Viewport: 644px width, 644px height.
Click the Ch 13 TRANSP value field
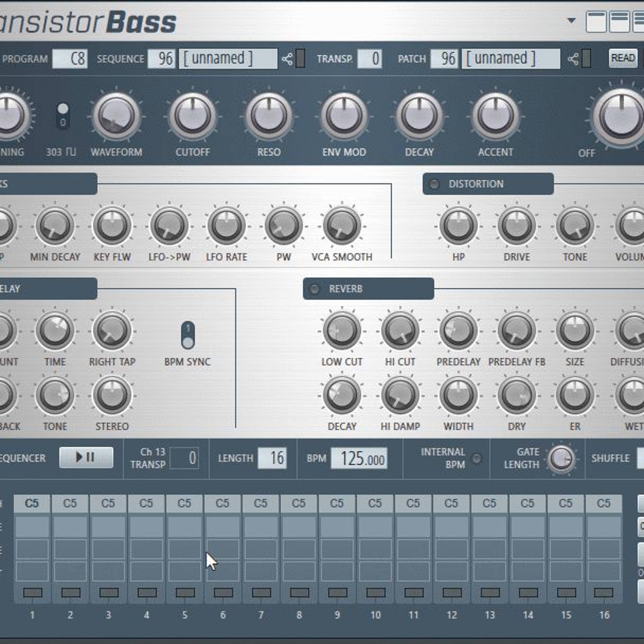[184, 458]
